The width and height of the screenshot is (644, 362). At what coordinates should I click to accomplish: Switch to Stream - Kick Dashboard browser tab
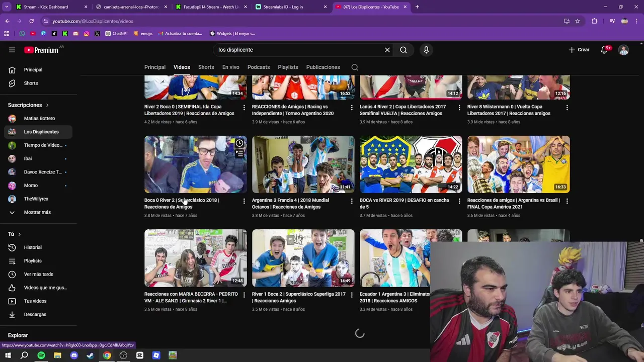(50, 7)
